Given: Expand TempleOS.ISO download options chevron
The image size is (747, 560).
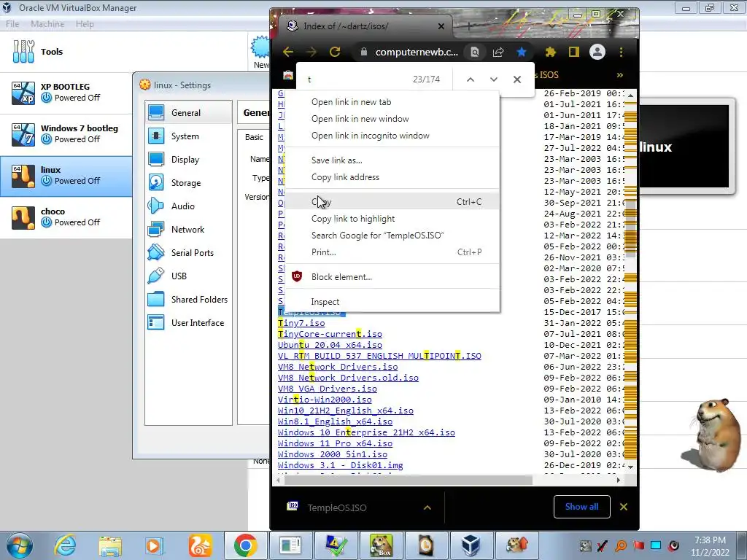Looking at the screenshot, I should click(x=427, y=507).
